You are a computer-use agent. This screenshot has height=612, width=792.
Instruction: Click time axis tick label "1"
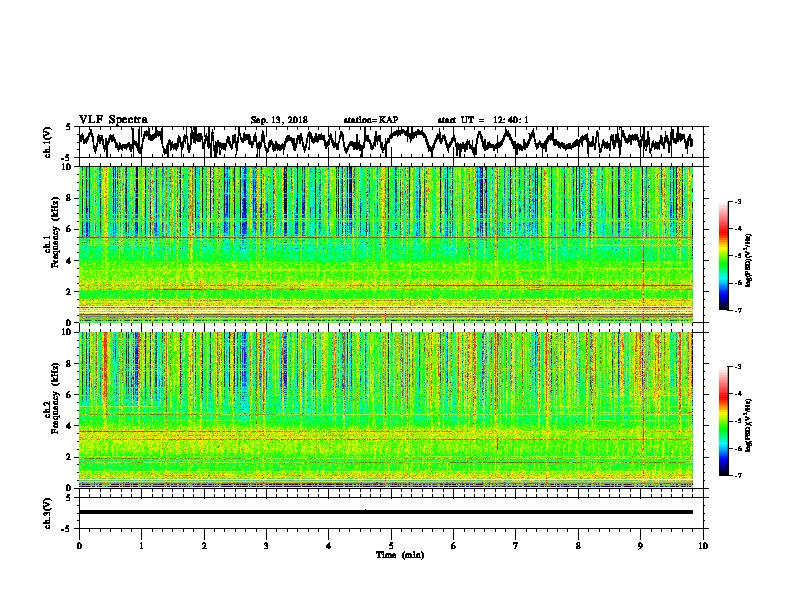141,546
